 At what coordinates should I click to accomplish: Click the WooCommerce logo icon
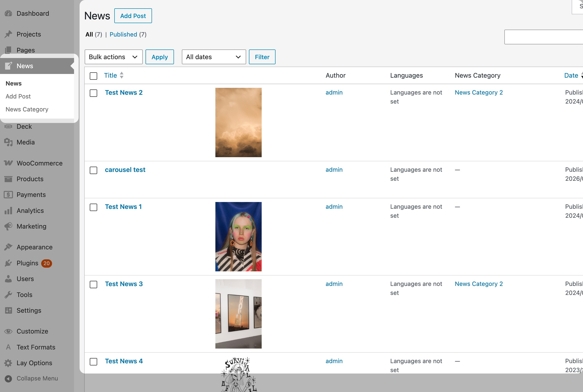click(x=8, y=163)
